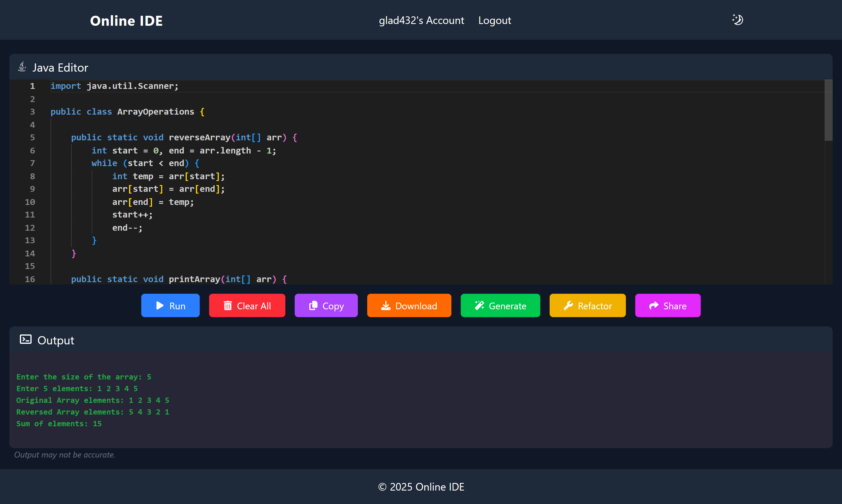Generate code with AI
Image resolution: width=842 pixels, height=504 pixels.
tap(500, 305)
